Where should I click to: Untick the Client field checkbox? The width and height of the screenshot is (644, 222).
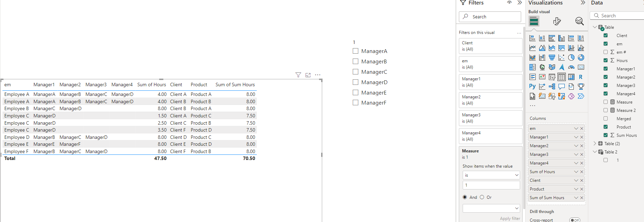(x=606, y=35)
